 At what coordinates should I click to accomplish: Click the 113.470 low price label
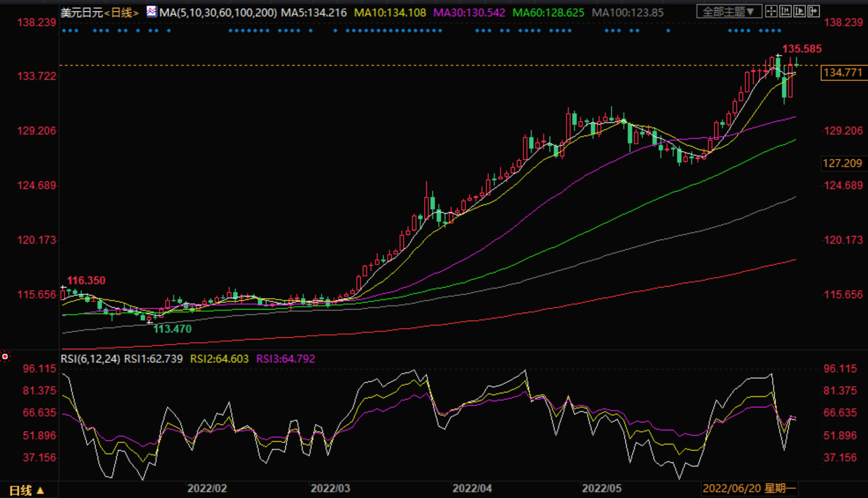point(172,329)
